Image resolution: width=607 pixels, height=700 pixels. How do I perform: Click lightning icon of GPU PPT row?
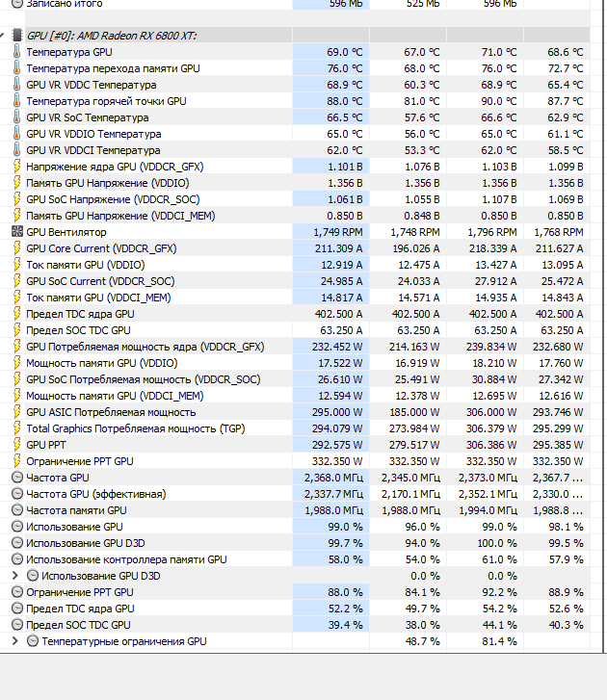pos(17,445)
